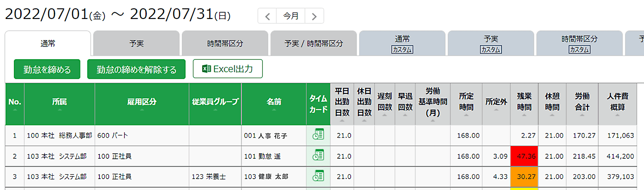Open 予実 / 時間帯区分 tab
This screenshot has width=644, height=190.
pyautogui.click(x=314, y=43)
